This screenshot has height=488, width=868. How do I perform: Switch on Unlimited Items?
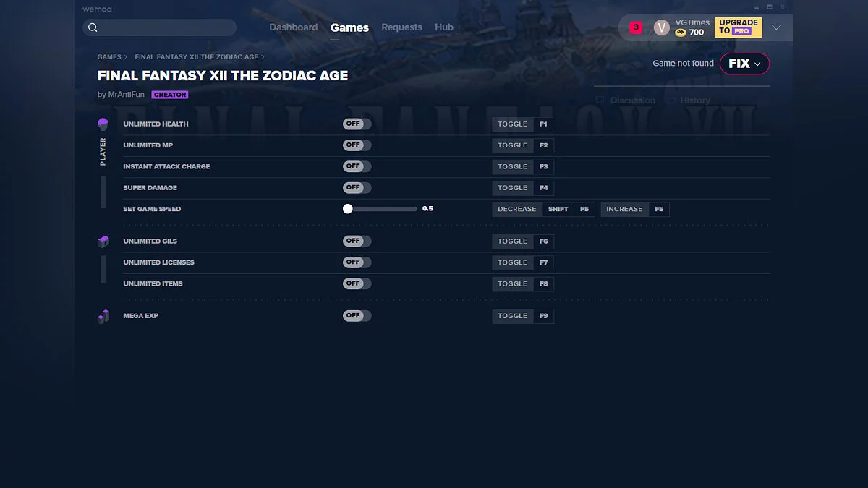[357, 283]
